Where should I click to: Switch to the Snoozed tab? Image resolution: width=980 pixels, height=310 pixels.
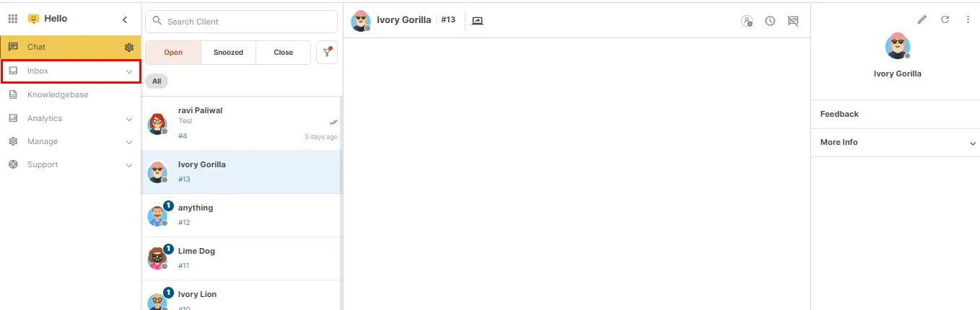pos(228,53)
